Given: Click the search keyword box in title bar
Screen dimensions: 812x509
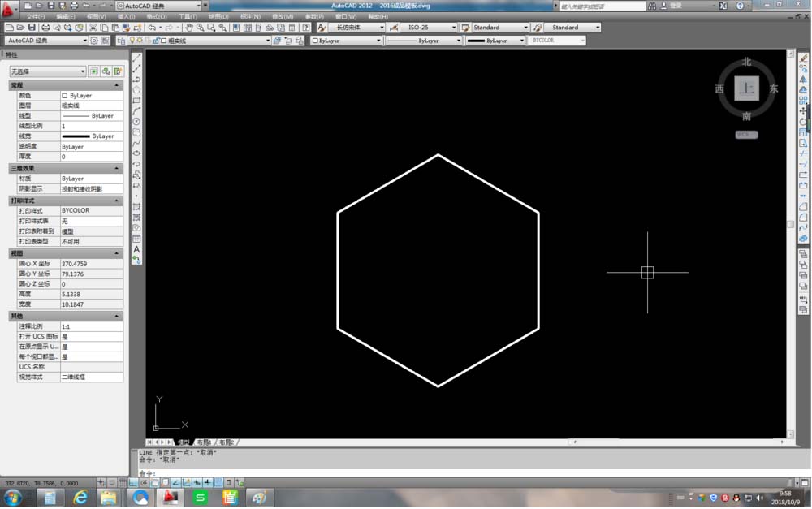Looking at the screenshot, I should [603, 6].
